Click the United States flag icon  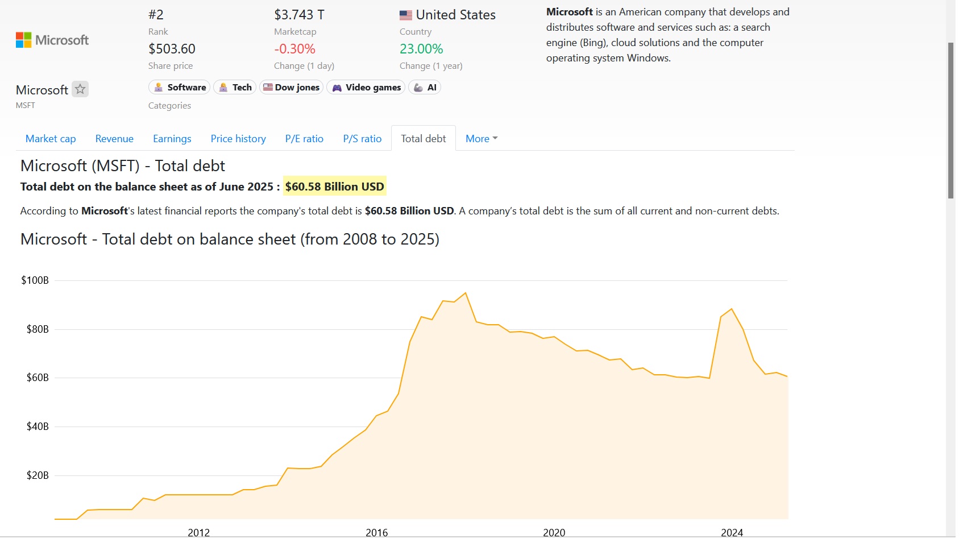pos(406,15)
